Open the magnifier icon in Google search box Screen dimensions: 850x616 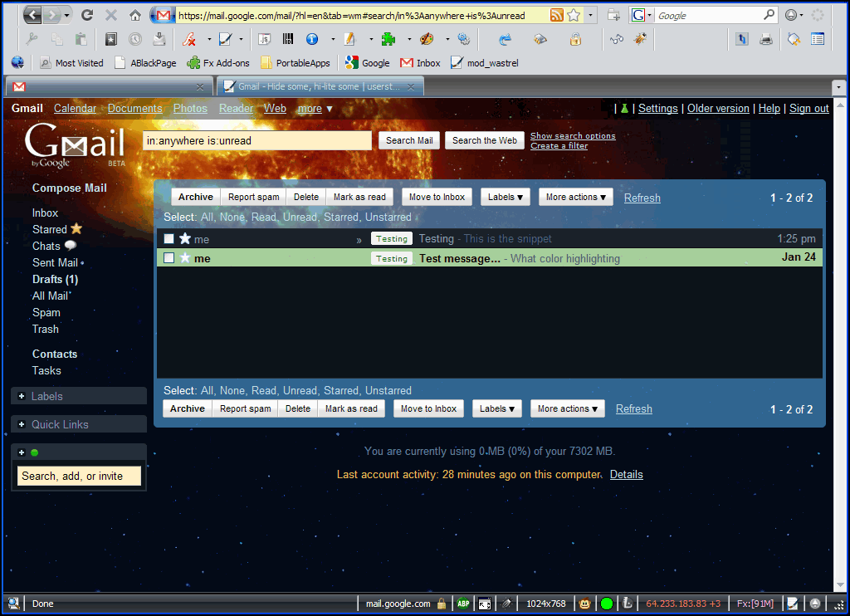[x=769, y=15]
